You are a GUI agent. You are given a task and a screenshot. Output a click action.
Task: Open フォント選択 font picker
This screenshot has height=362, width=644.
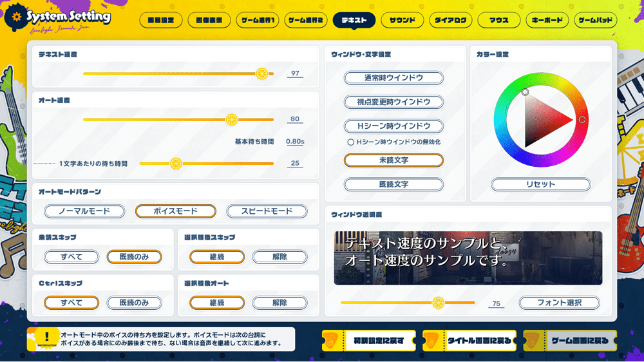560,303
